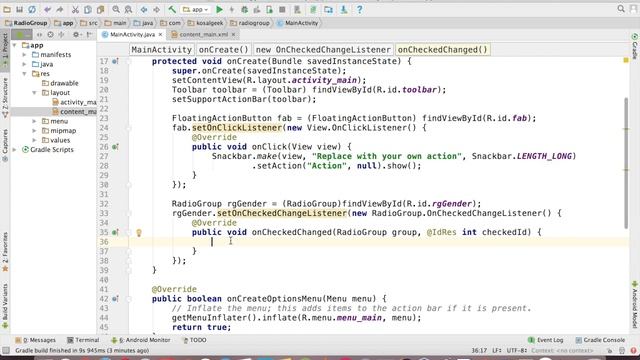This screenshot has height=360, width=640.
Task: Open the Event Log panel
Action: 546,340
